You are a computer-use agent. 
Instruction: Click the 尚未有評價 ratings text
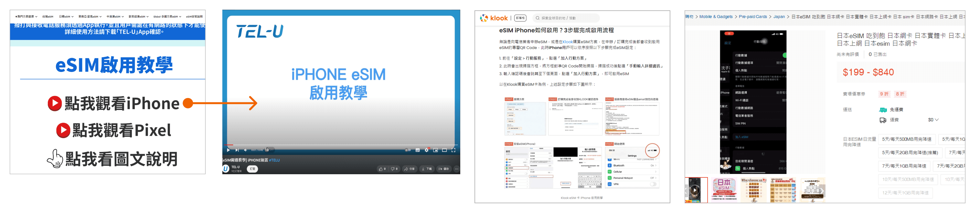click(847, 55)
